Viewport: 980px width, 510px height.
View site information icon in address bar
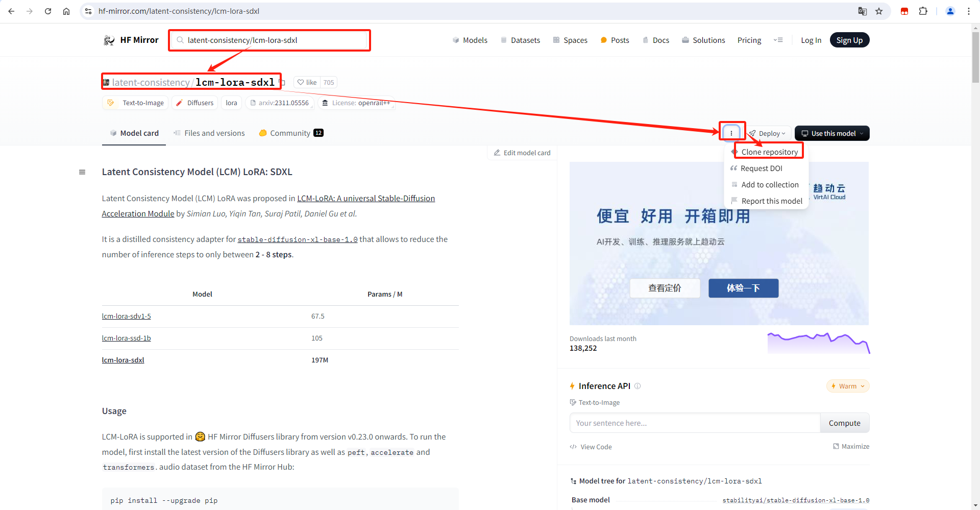[88, 11]
